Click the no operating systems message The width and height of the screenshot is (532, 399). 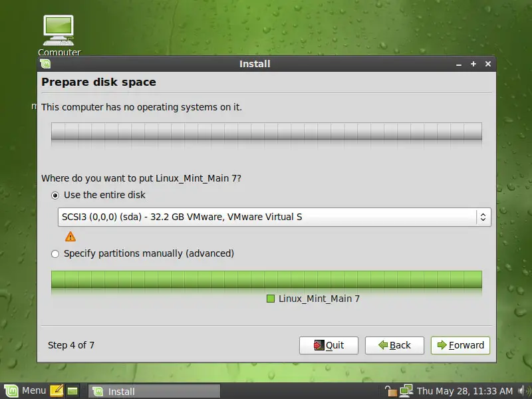pyautogui.click(x=142, y=107)
